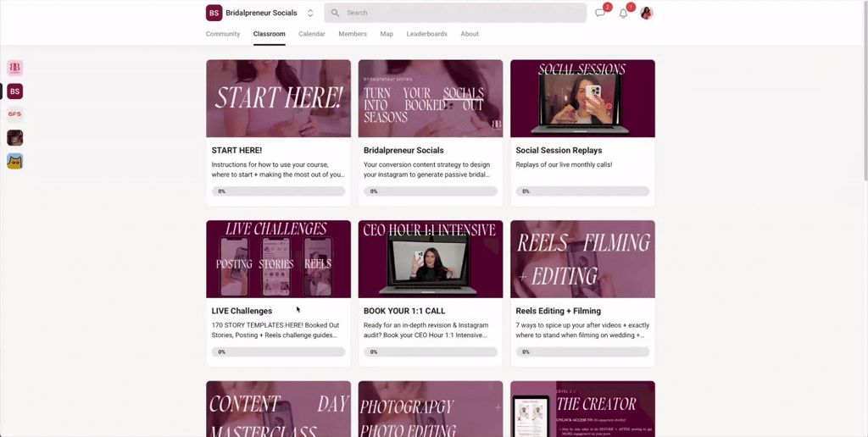Click Social Session Replays progress bar

click(x=582, y=191)
